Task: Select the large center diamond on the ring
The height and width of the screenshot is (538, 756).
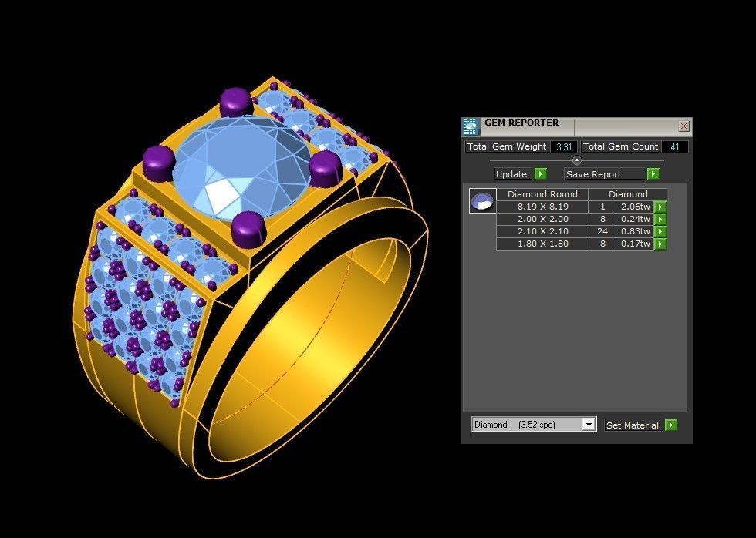Action: (242, 169)
